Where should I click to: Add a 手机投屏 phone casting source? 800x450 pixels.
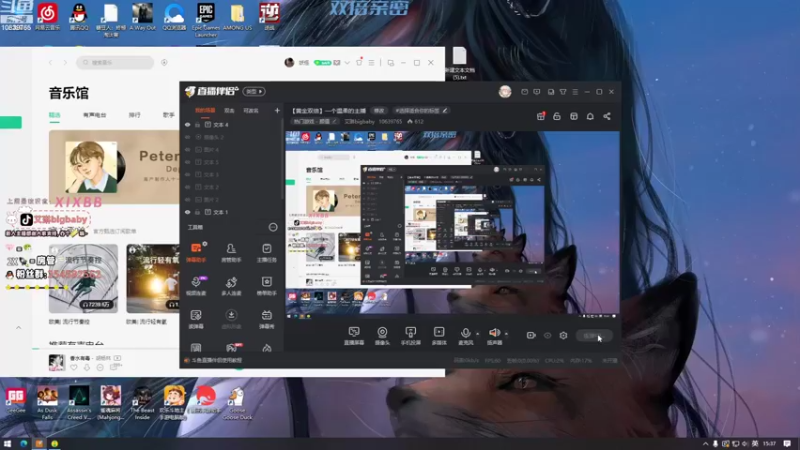411,336
